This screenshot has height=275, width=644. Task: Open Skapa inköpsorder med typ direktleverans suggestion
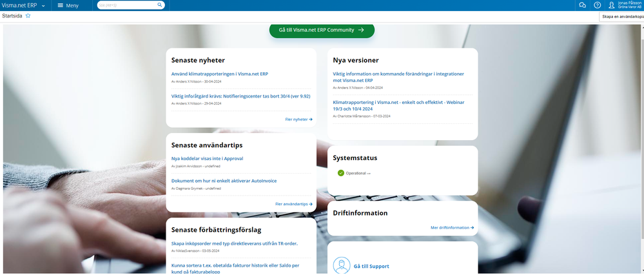coord(235,244)
